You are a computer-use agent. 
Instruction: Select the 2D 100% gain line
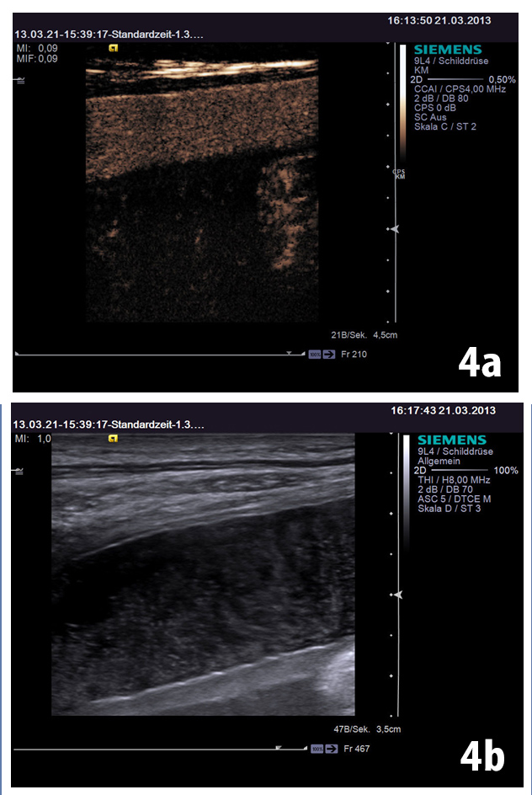tap(463, 470)
